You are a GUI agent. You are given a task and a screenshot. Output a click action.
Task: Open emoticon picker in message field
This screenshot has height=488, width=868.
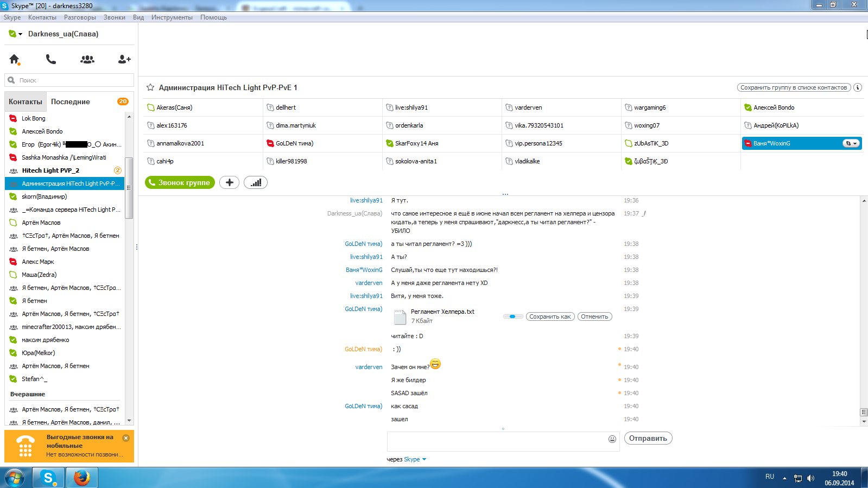pyautogui.click(x=612, y=439)
